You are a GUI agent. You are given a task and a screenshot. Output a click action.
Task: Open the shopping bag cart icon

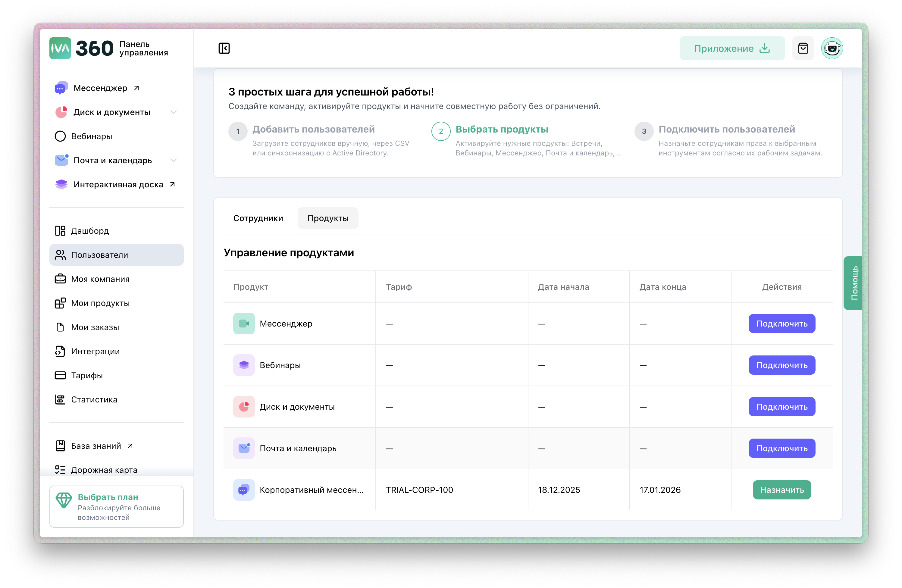click(803, 48)
